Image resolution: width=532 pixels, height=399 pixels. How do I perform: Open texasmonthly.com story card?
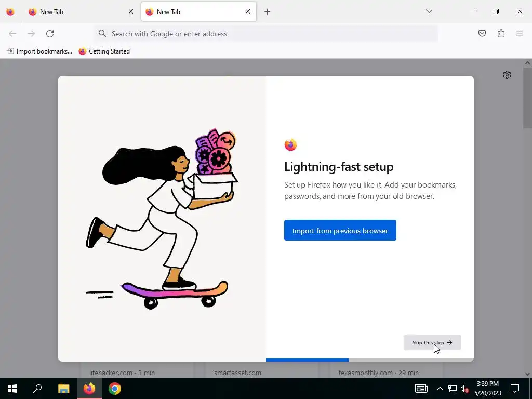(x=386, y=370)
